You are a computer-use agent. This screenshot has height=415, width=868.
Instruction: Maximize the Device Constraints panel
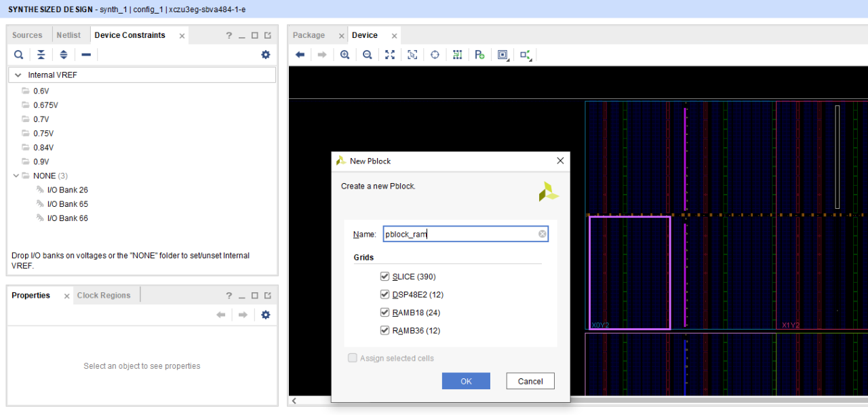[255, 35]
